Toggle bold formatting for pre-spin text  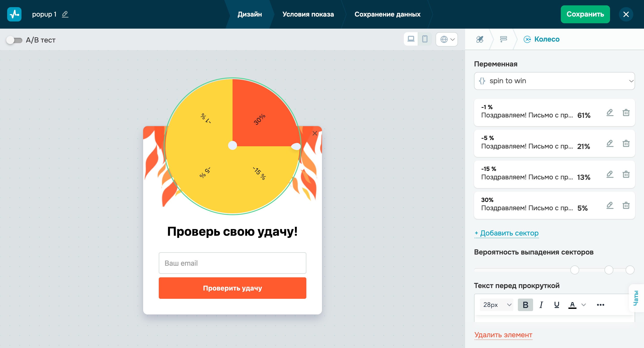(x=525, y=305)
